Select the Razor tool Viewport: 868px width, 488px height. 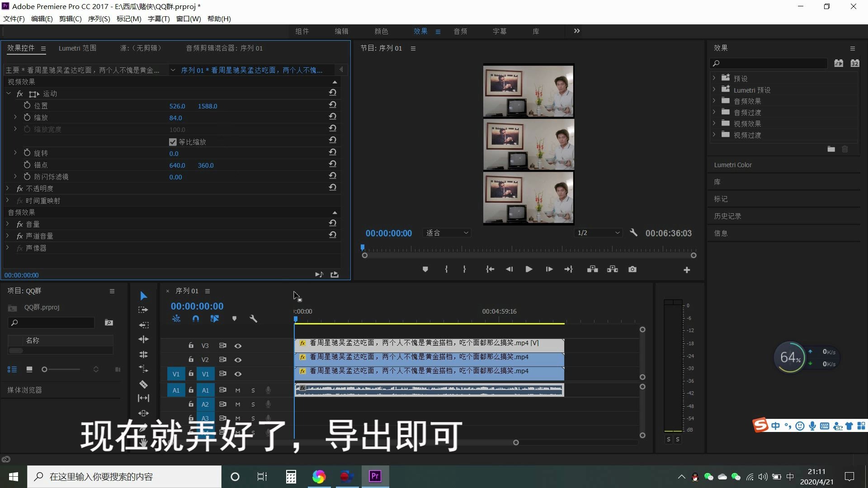pyautogui.click(x=143, y=385)
